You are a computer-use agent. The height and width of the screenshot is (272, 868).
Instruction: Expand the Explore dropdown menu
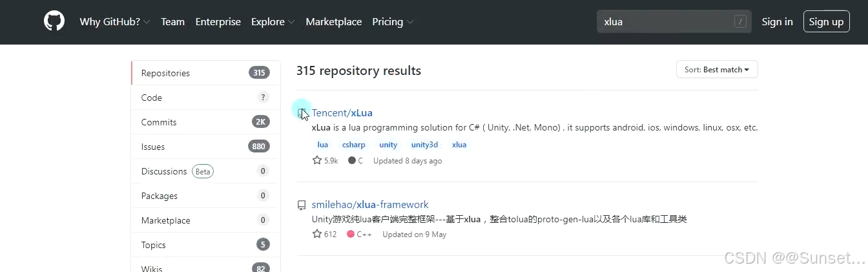tap(273, 21)
